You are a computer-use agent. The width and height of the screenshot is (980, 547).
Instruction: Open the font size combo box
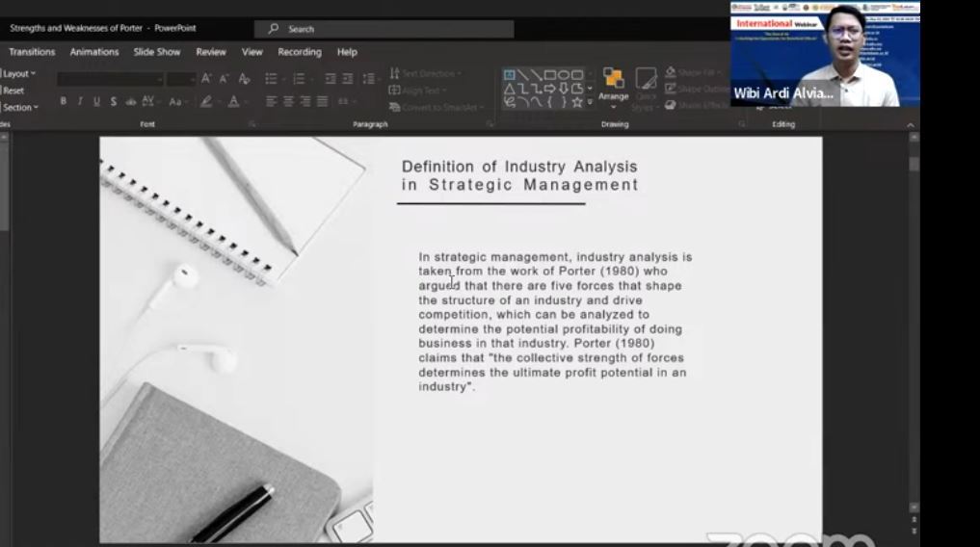pos(181,79)
